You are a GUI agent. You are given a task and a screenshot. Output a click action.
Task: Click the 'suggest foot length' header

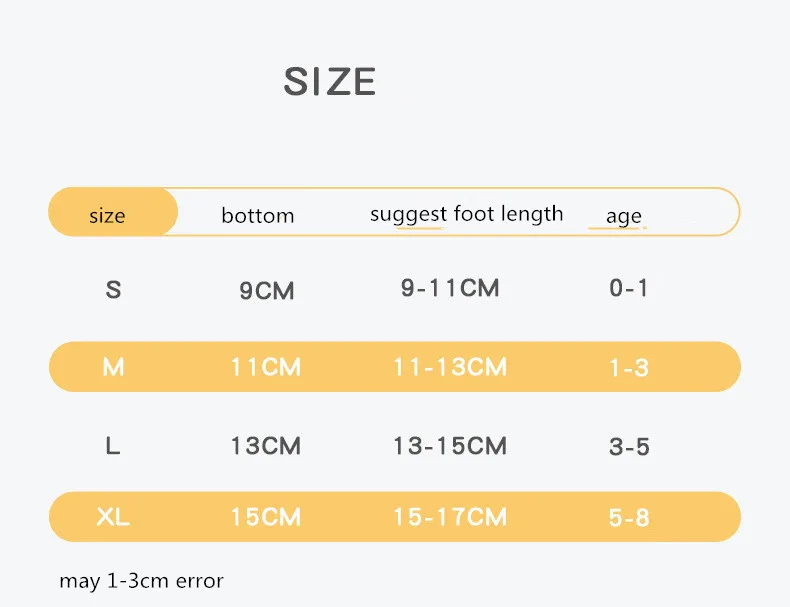466,213
